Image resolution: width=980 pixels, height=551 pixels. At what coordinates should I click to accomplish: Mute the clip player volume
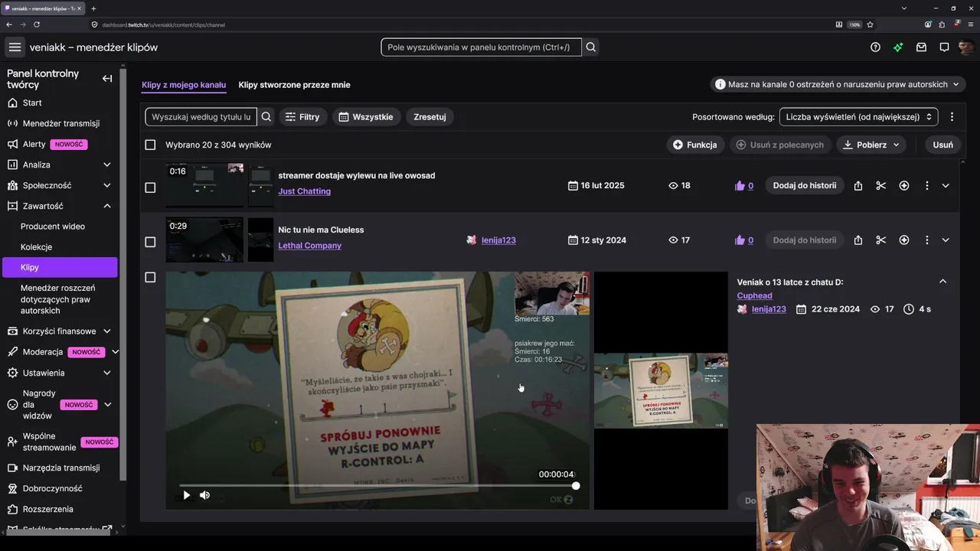click(204, 495)
